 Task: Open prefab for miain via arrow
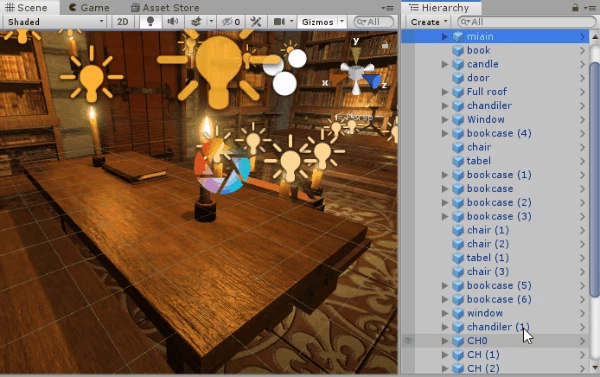[x=582, y=36]
